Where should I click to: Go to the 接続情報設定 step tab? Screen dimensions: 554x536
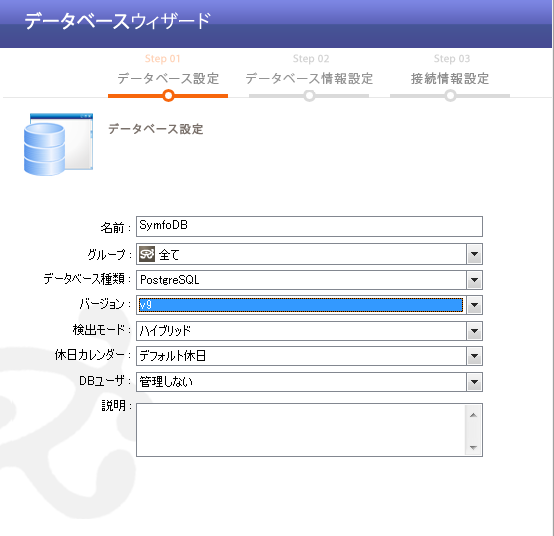click(450, 78)
